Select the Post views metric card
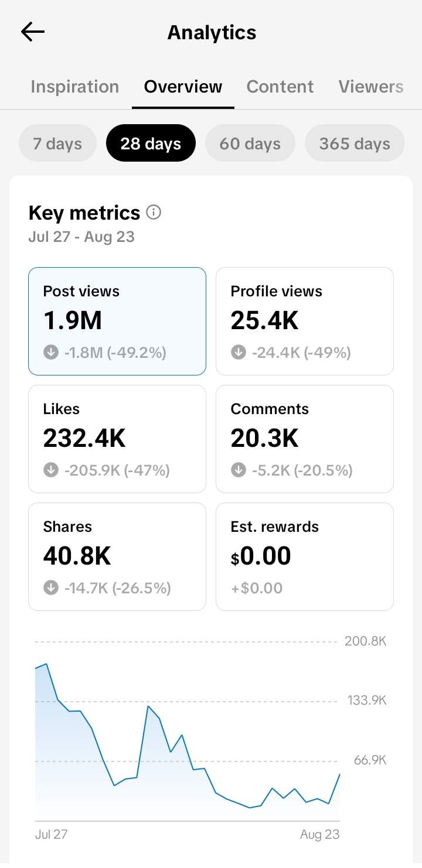The height and width of the screenshot is (868, 422). click(x=117, y=321)
